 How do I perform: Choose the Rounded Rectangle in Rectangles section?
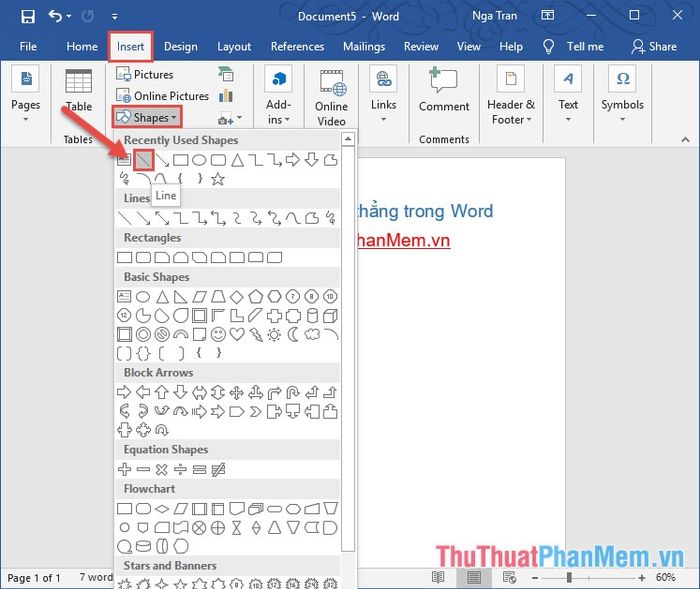(143, 257)
